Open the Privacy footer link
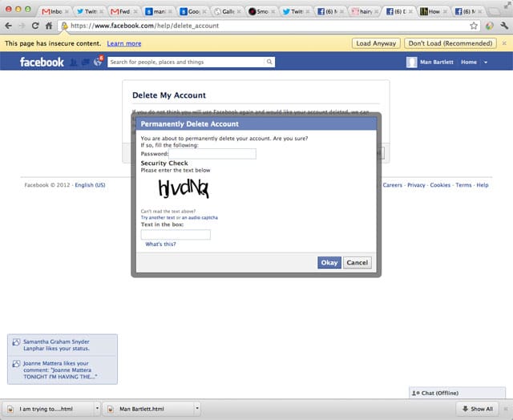 pyautogui.click(x=416, y=185)
